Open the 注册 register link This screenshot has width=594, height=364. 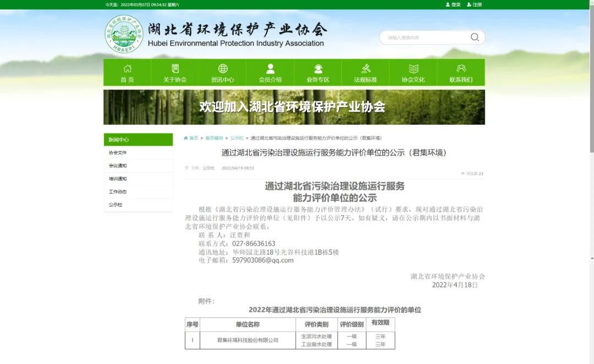474,4
